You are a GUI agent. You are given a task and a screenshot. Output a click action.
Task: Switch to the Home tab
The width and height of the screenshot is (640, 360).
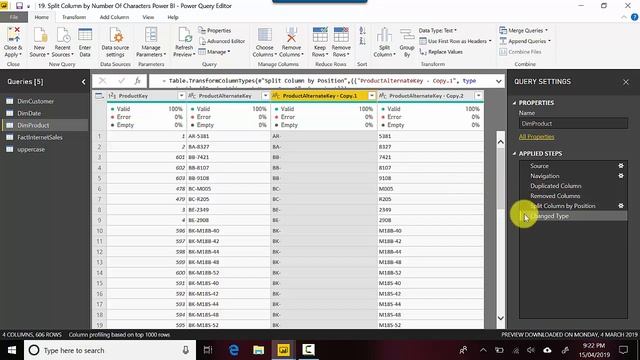pyautogui.click(x=42, y=17)
